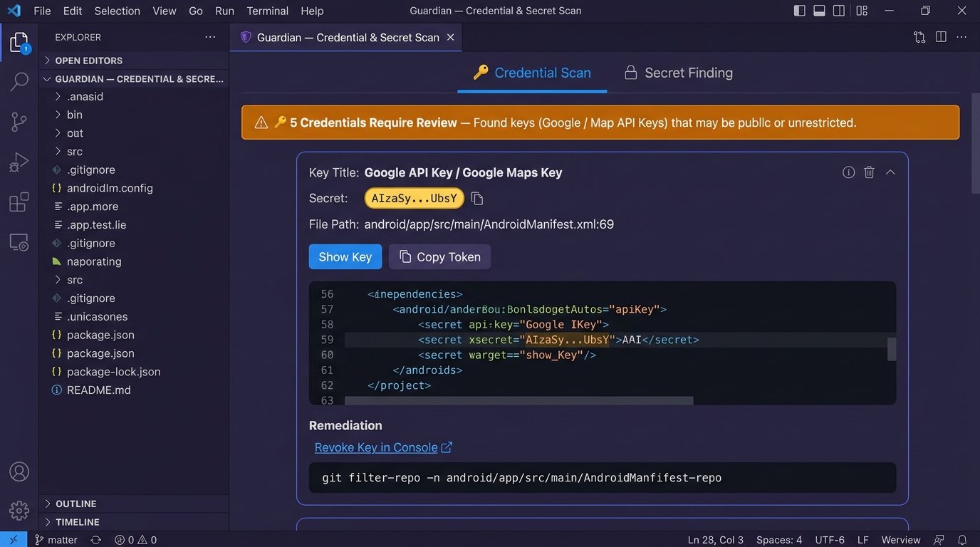Open the Manage gear icon

[19, 511]
